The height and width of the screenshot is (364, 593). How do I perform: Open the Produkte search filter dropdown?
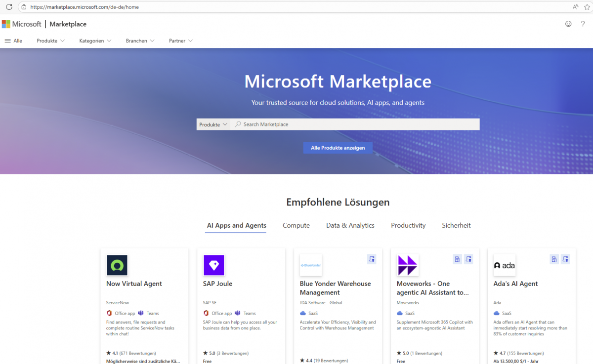[213, 124]
